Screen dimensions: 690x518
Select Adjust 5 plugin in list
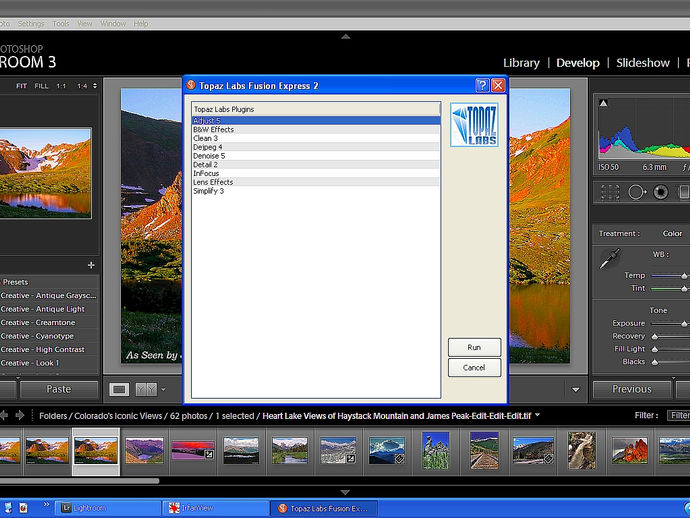tap(316, 121)
